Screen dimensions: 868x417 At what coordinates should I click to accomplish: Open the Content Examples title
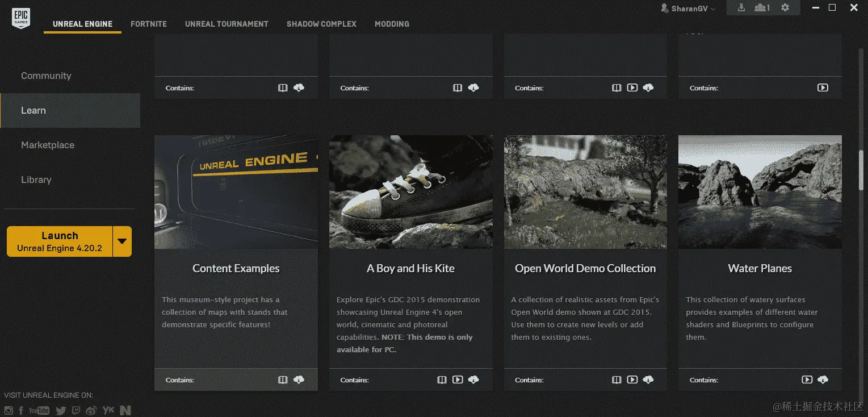point(236,268)
